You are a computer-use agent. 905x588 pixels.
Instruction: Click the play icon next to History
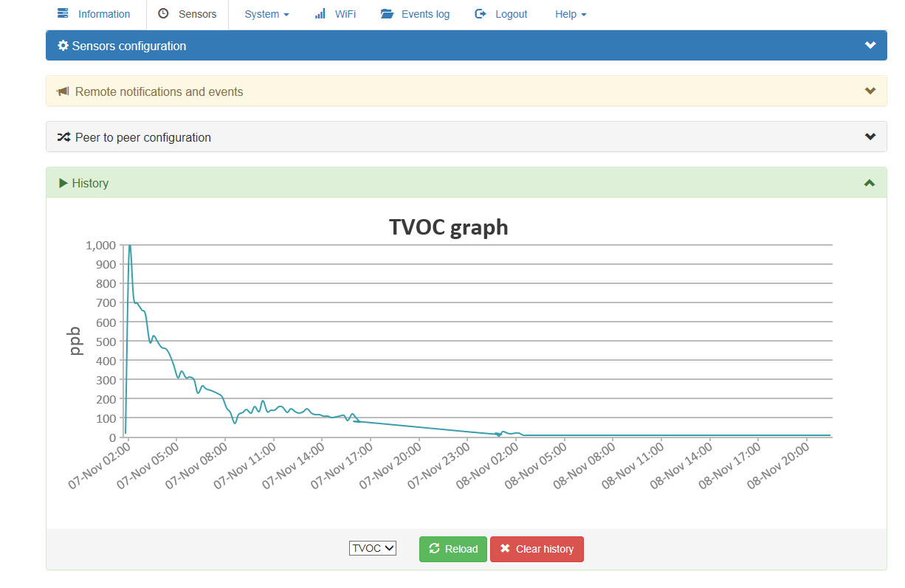tap(63, 183)
